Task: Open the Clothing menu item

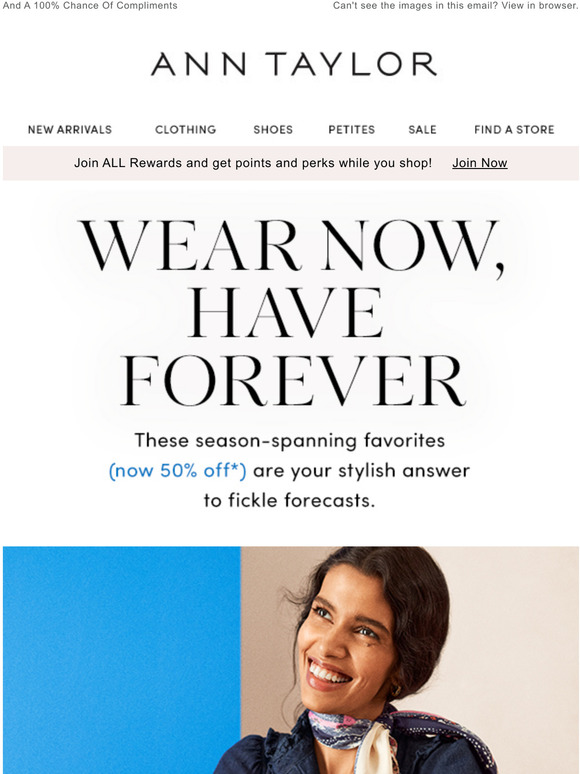Action: point(186,129)
